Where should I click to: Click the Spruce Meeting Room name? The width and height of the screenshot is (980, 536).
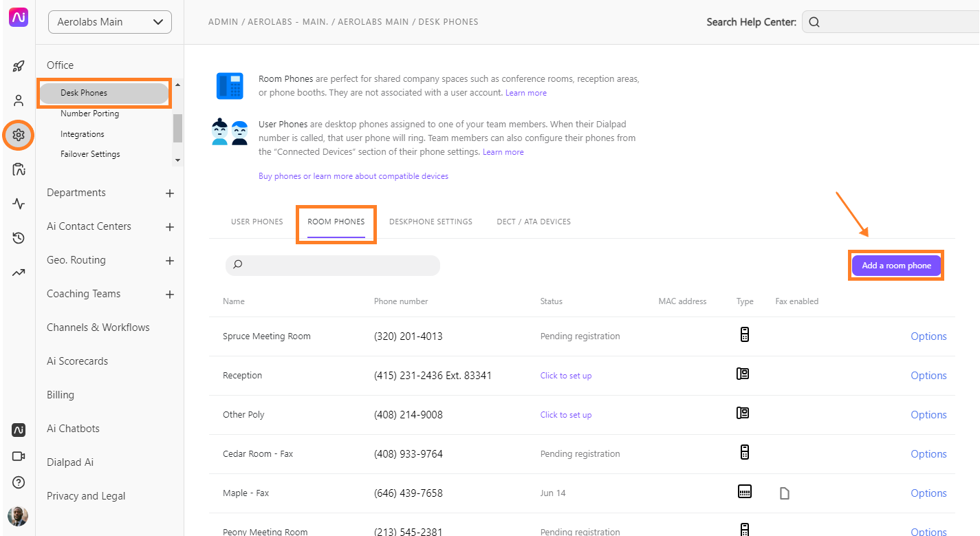pos(267,336)
